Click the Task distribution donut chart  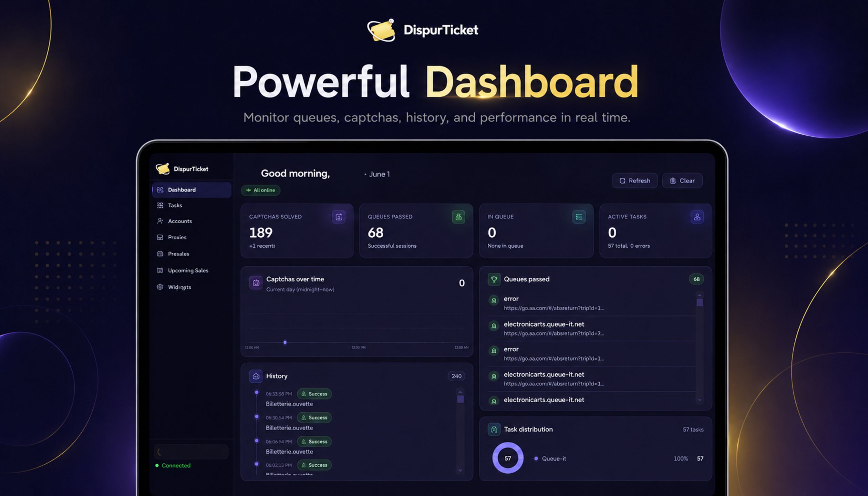(x=508, y=458)
